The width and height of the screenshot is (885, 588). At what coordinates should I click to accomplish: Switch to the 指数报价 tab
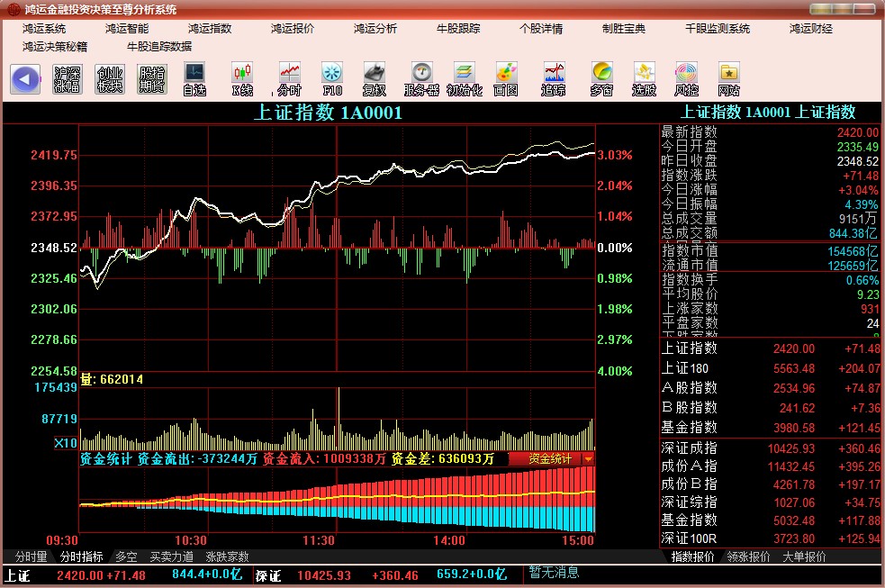point(692,557)
